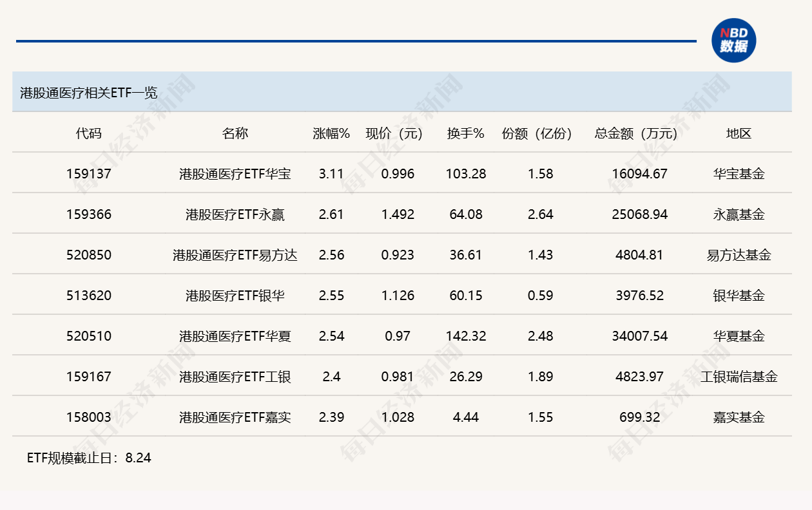Click the price value 0.923
Image resolution: width=812 pixels, height=510 pixels.
(398, 255)
